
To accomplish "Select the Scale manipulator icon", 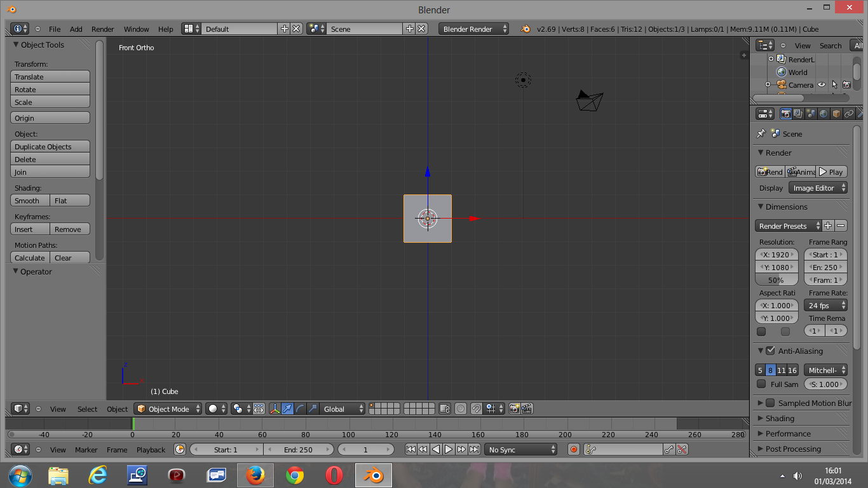I will pos(313,409).
